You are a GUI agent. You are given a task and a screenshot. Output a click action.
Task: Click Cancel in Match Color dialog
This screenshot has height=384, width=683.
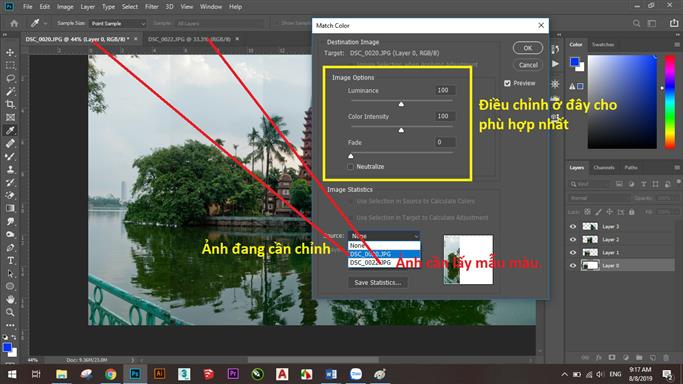pyautogui.click(x=527, y=65)
